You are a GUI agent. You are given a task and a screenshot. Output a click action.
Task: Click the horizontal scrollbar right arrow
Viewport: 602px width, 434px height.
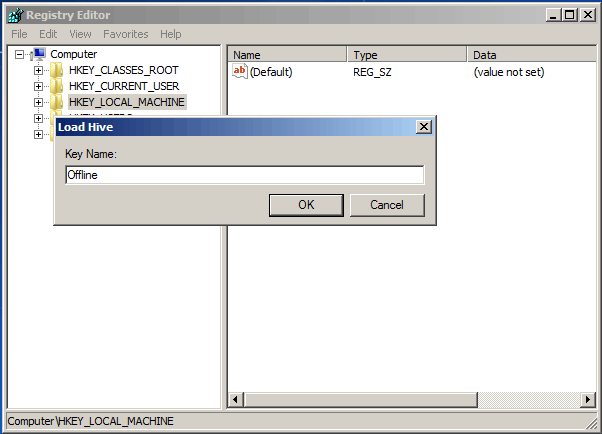tap(587, 400)
